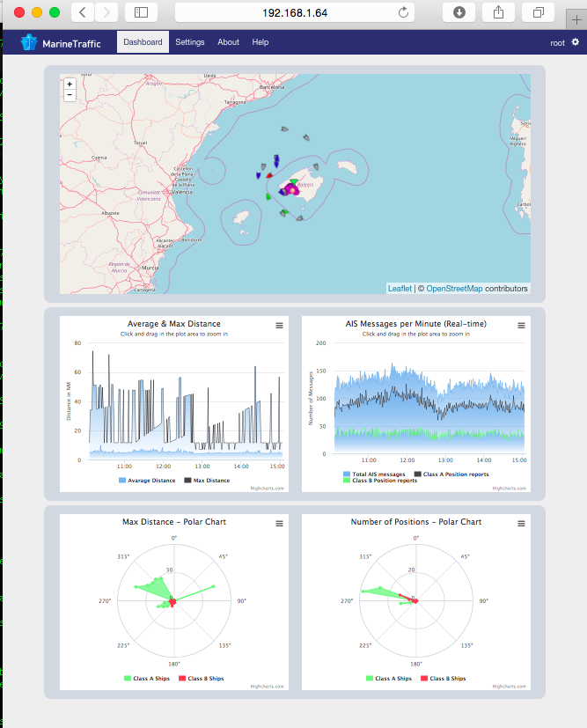Open Safari downloads icon

point(459,12)
